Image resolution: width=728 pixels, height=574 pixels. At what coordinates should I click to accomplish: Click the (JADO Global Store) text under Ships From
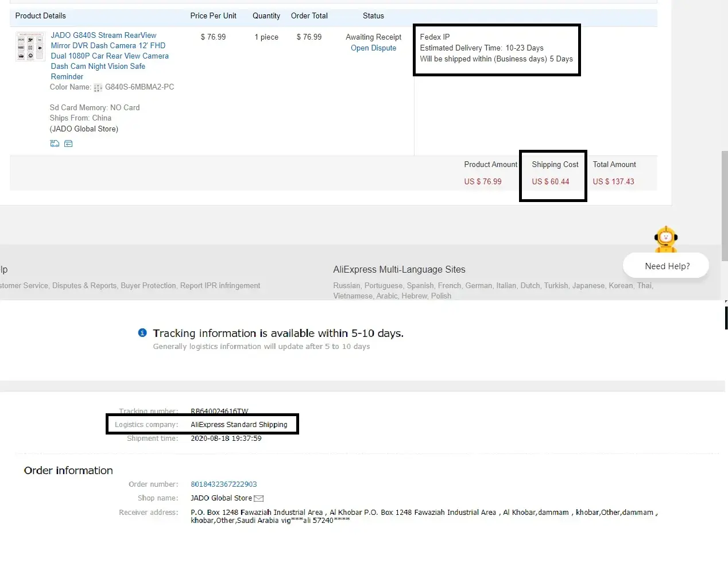click(x=84, y=129)
